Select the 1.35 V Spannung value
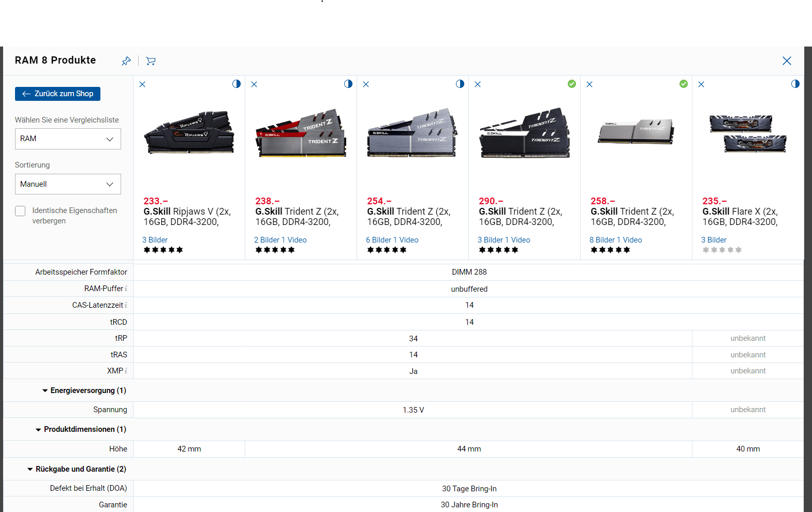This screenshot has height=512, width=812. (x=414, y=410)
